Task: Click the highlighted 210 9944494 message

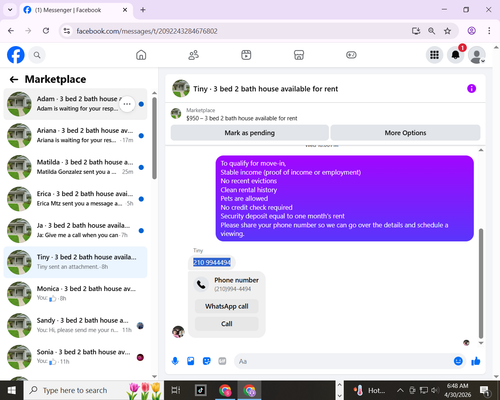Action: point(212,262)
